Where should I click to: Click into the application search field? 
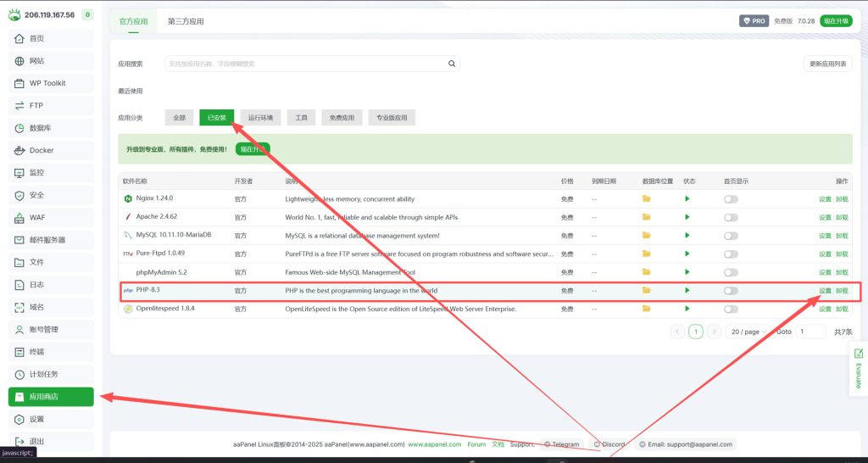(x=305, y=64)
